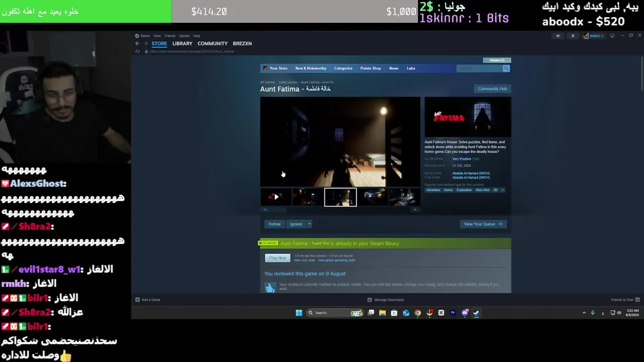Select the STORE tab
Image resolution: width=644 pixels, height=362 pixels.
pyautogui.click(x=159, y=44)
